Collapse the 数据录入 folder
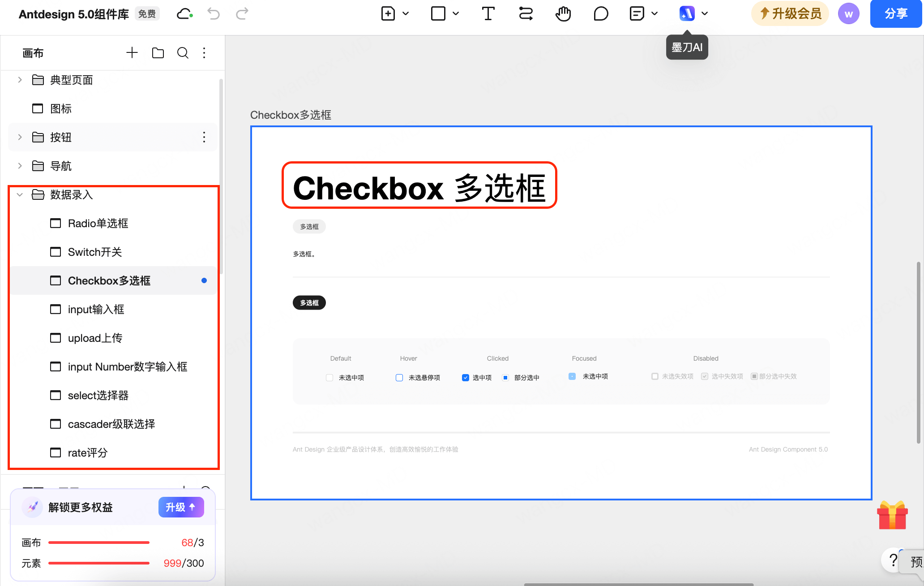Screen dimensions: 924x586 click(x=19, y=194)
